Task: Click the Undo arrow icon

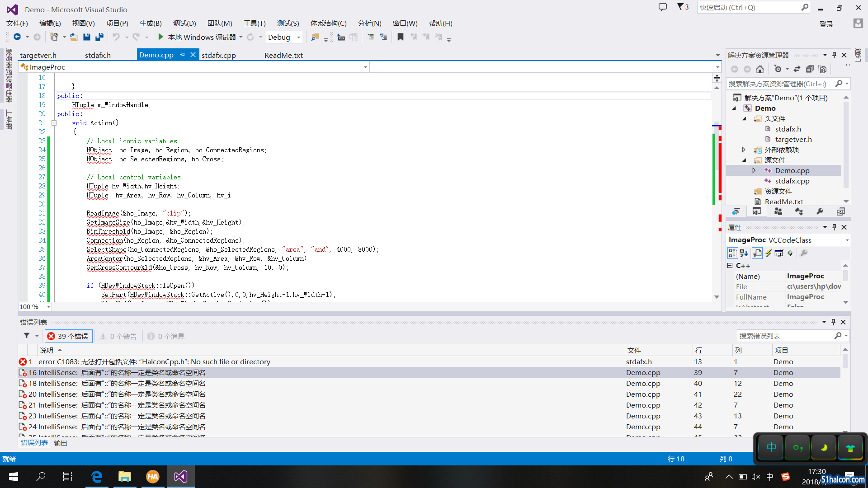Action: [116, 37]
